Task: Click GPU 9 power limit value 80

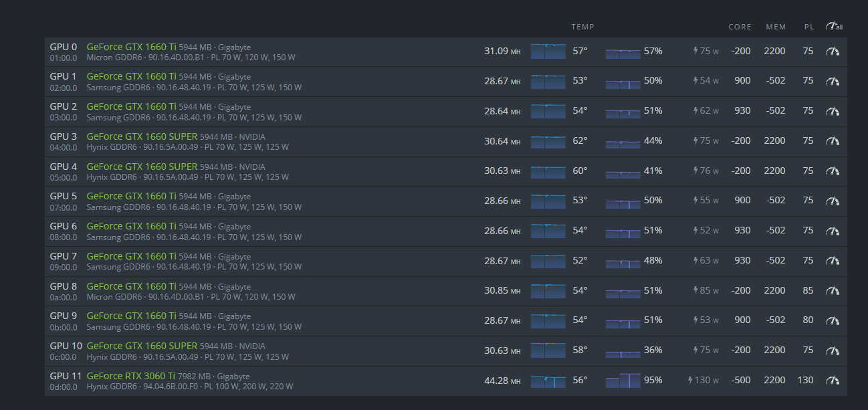Action: [808, 320]
